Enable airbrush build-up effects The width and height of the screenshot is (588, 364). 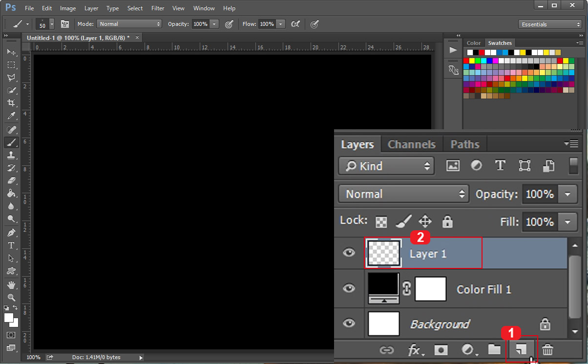click(294, 24)
